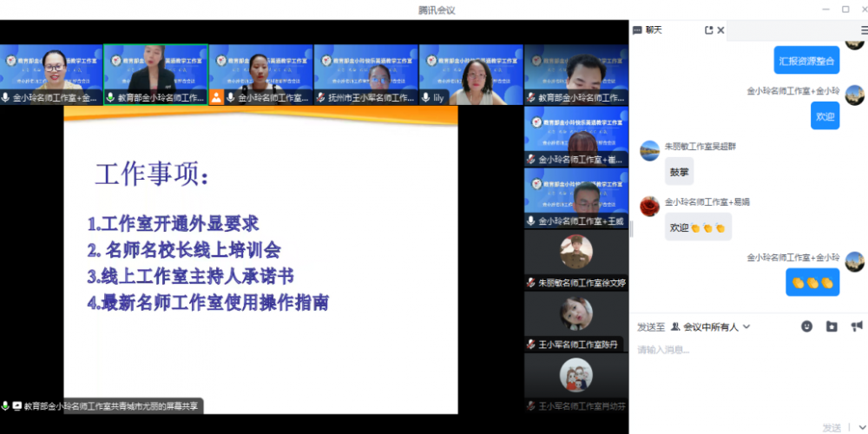Click the 发送 send button
The height and width of the screenshot is (434, 868).
pyautogui.click(x=832, y=428)
